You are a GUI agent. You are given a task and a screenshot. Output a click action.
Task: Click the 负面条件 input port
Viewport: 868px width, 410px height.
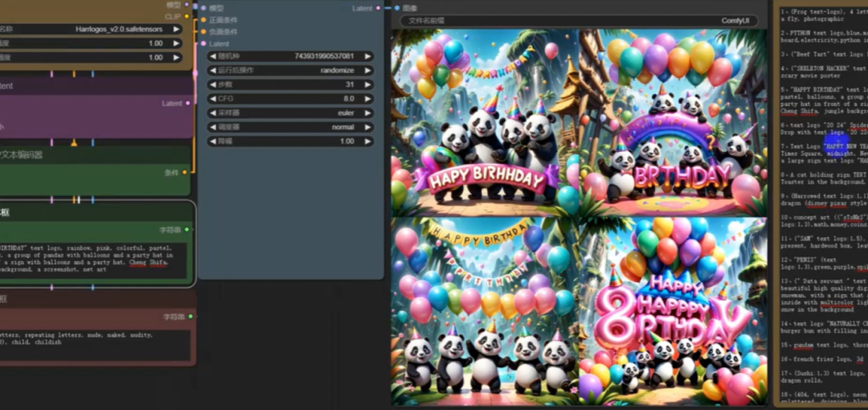point(203,31)
